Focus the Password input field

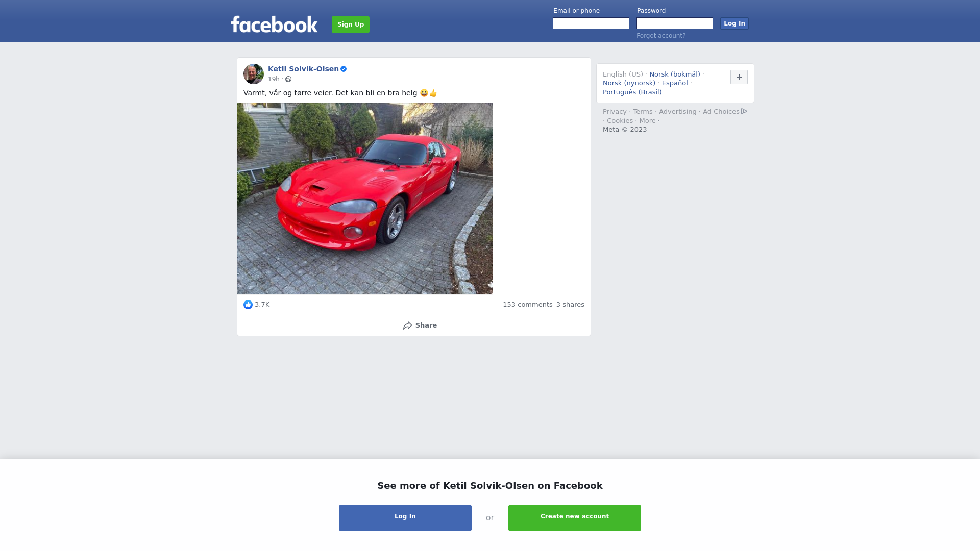pos(675,23)
